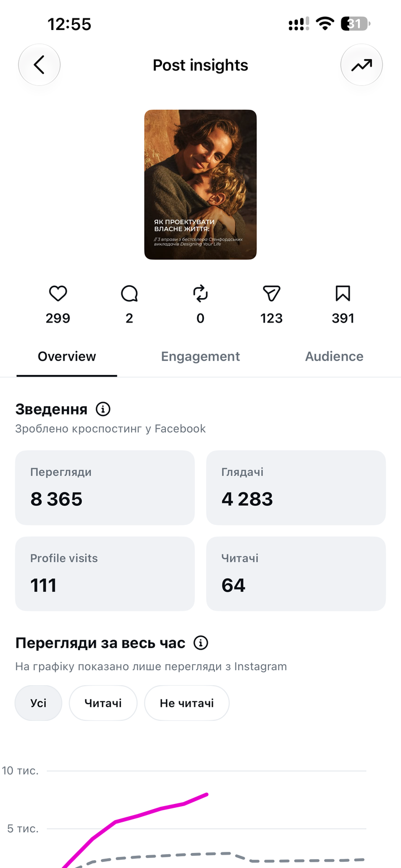Image resolution: width=401 pixels, height=868 pixels.
Task: Select the Усі filter chip
Action: pos(38,703)
